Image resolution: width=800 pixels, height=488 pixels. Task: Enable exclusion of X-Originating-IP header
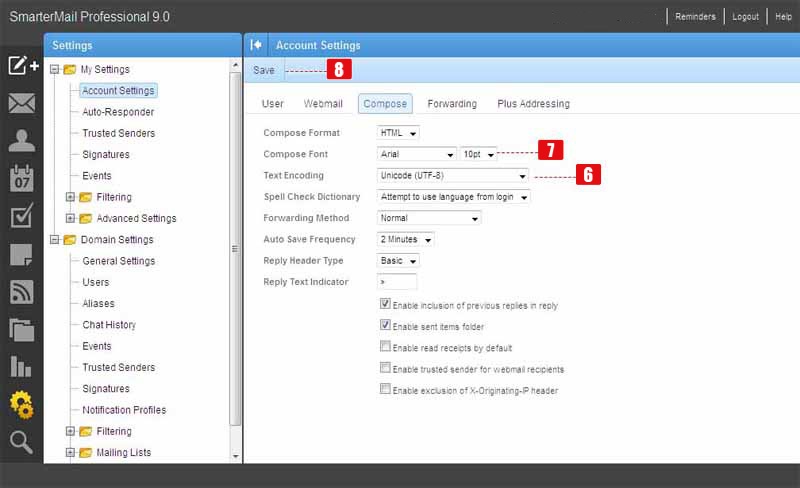385,389
